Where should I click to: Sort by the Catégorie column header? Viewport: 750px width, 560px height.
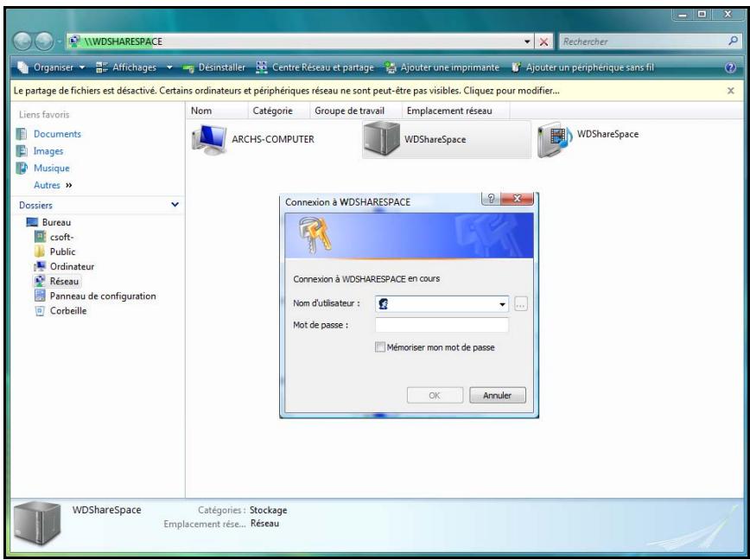[x=279, y=111]
